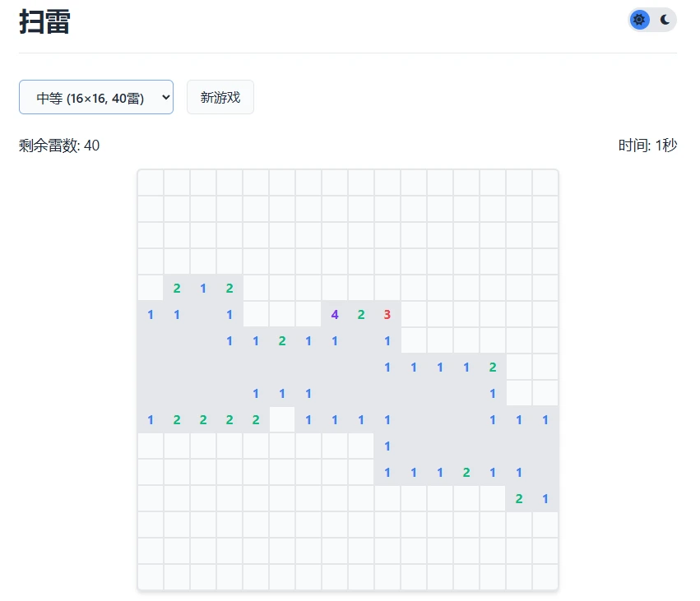The image size is (700, 601).
Task: Select the green 2 between the 4 and 3
Action: [x=361, y=314]
